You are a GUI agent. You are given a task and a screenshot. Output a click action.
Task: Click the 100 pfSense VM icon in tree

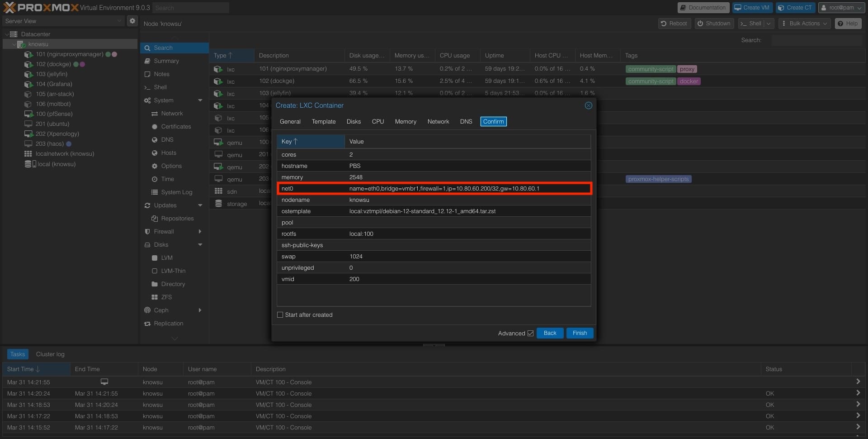coord(28,114)
